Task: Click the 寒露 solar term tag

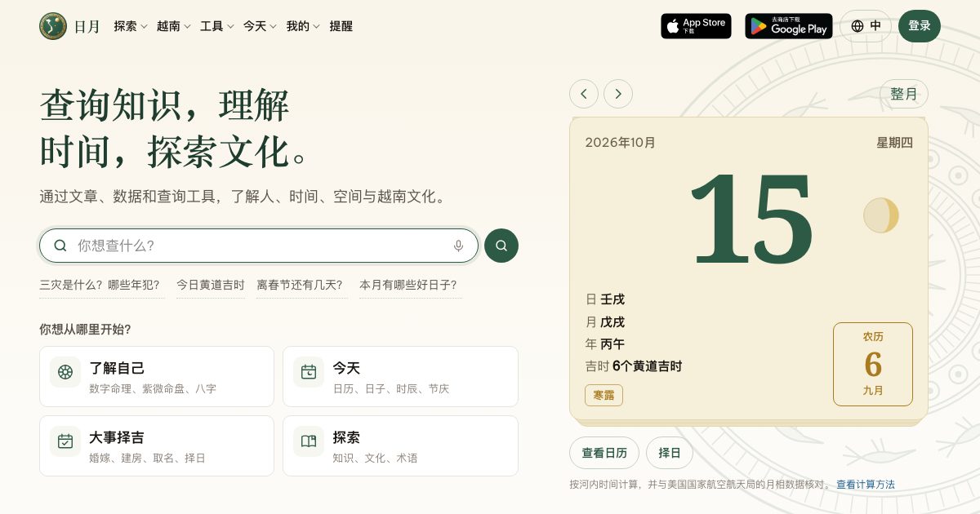Action: coord(604,395)
